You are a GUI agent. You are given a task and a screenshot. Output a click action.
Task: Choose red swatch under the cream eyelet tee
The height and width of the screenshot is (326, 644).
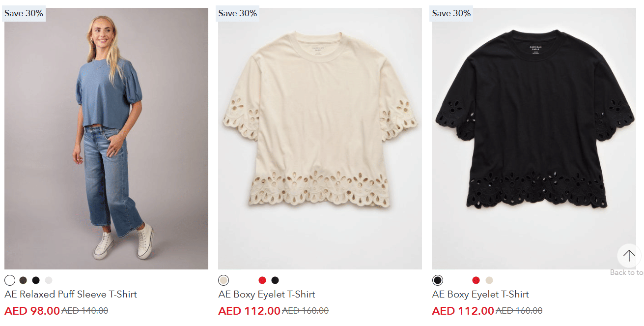pos(262,280)
